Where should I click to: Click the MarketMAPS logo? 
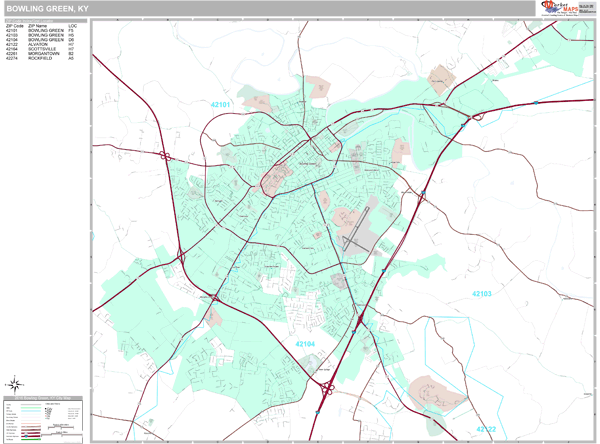click(559, 8)
